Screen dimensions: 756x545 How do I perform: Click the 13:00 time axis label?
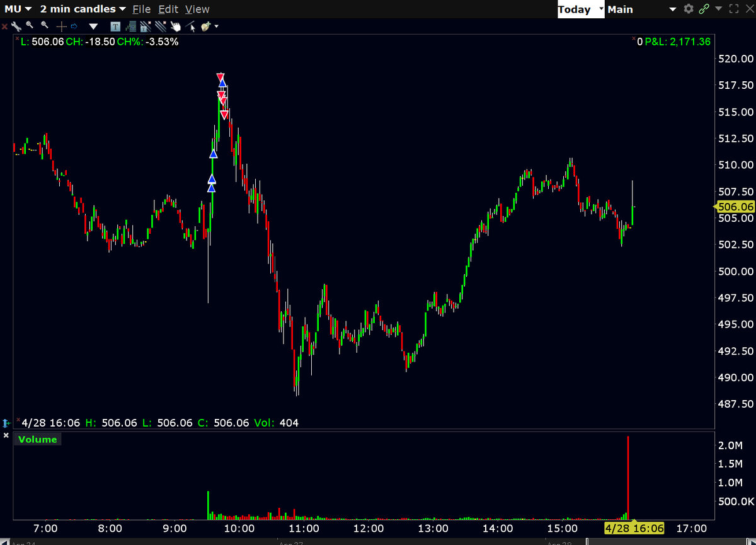(x=433, y=528)
